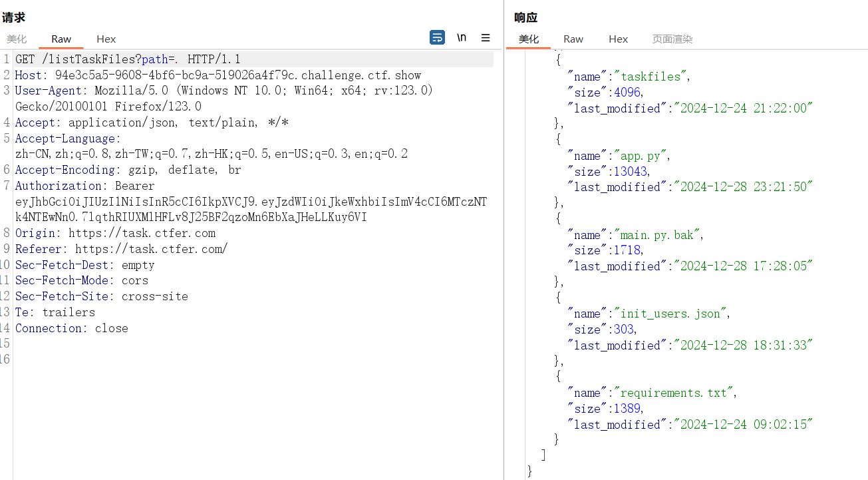Click the size value 13043

[631, 172]
